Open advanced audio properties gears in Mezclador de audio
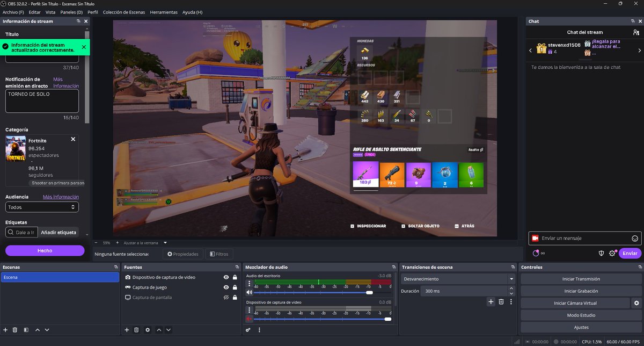This screenshot has width=644, height=346. coord(248,330)
